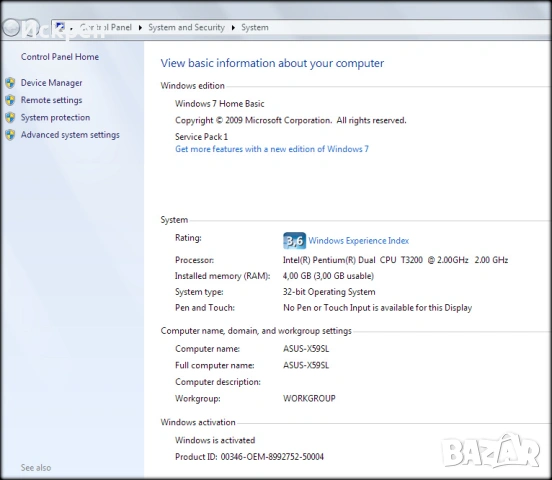The image size is (552, 480).
Task: Click the shield icon beside Remote settings
Action: (10, 100)
